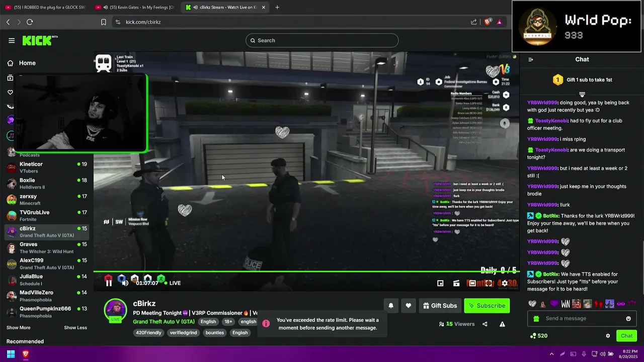This screenshot has height=362, width=644.
Task: Click the Brave Rewards triangle icon
Action: 499,22
